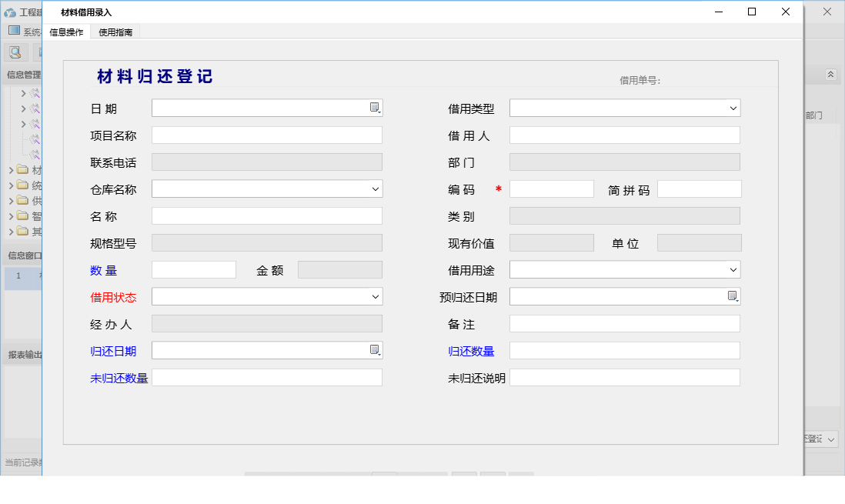Open the 预归还日期 calendar picker icon

(x=733, y=295)
